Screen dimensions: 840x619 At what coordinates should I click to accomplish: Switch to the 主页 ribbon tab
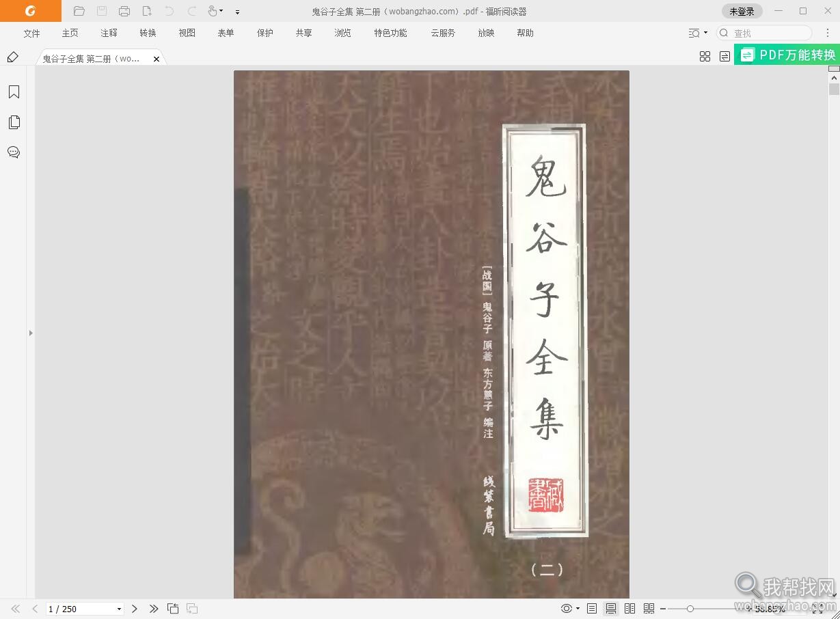(x=70, y=33)
